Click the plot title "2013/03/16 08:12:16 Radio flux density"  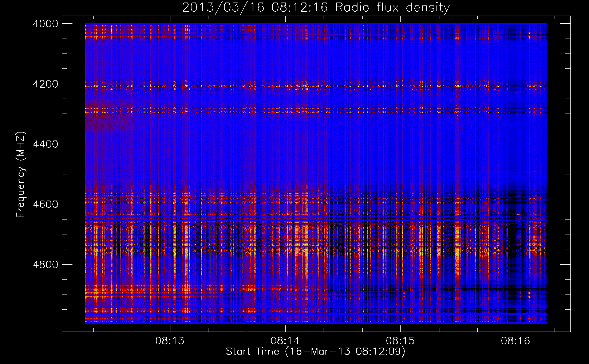click(316, 7)
